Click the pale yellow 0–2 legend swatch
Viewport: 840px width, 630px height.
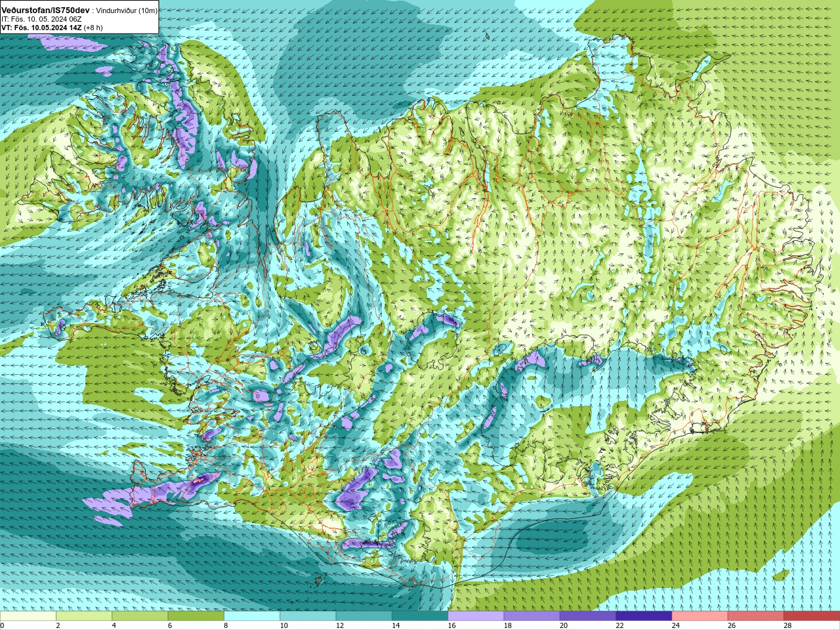[28, 616]
